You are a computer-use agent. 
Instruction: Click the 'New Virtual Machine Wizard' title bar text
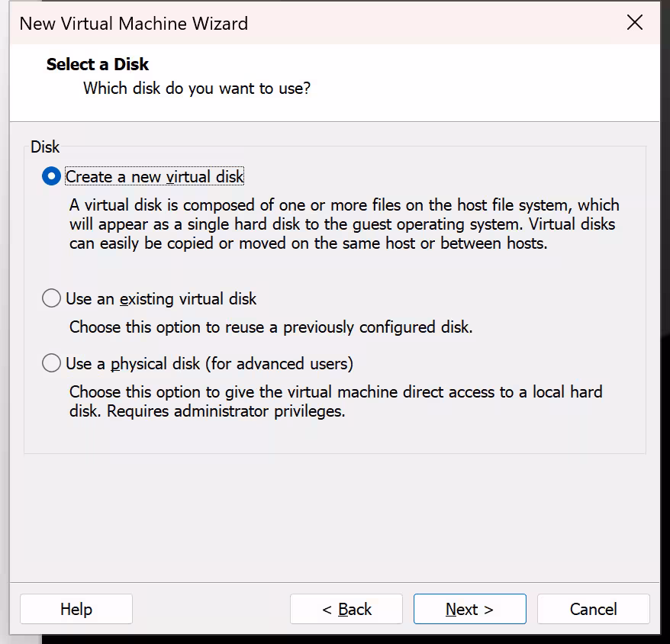(134, 24)
